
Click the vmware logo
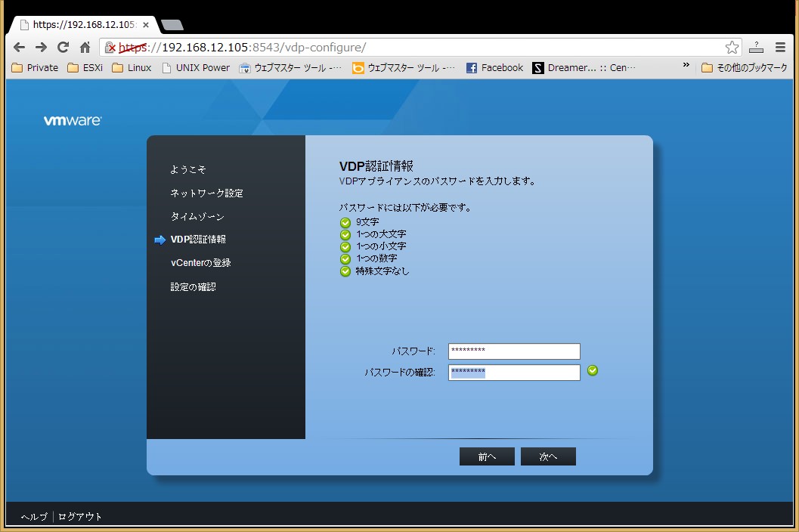click(x=73, y=120)
